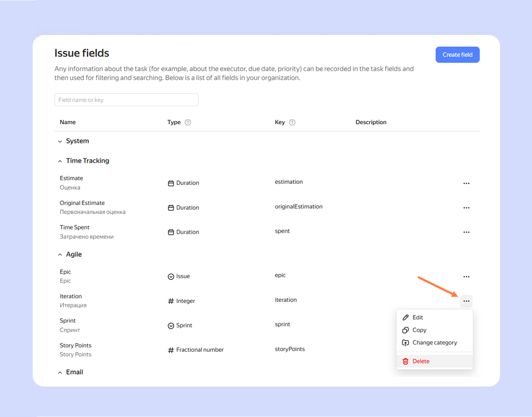
Task: Click the Name column header
Action: click(68, 122)
